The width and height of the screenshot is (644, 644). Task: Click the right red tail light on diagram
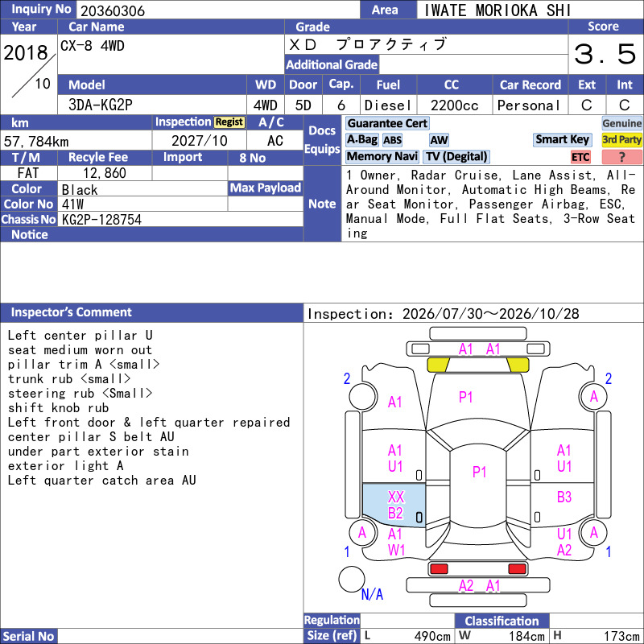[x=517, y=569]
